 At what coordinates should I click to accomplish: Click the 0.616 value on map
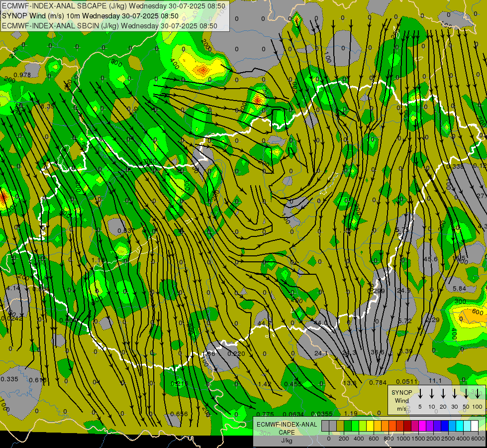(x=38, y=380)
